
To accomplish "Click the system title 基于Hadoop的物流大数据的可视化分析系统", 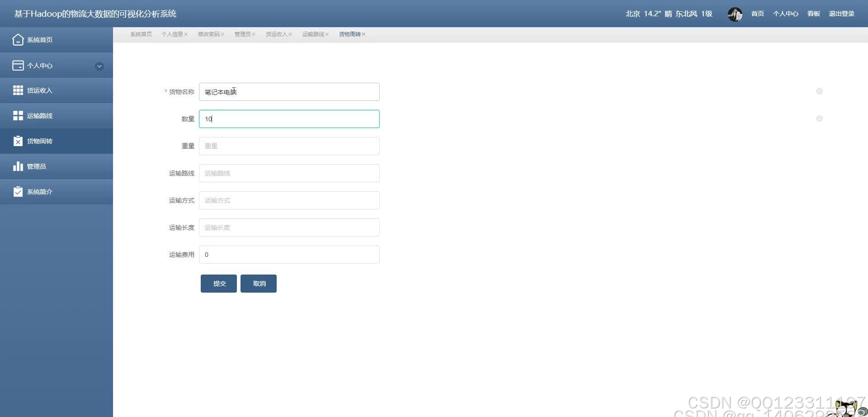I will [95, 14].
